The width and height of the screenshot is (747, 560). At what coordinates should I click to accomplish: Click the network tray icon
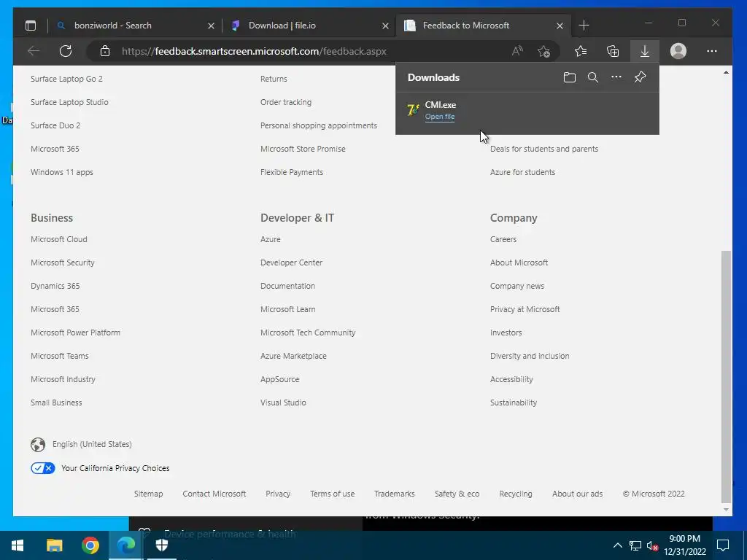coord(635,545)
